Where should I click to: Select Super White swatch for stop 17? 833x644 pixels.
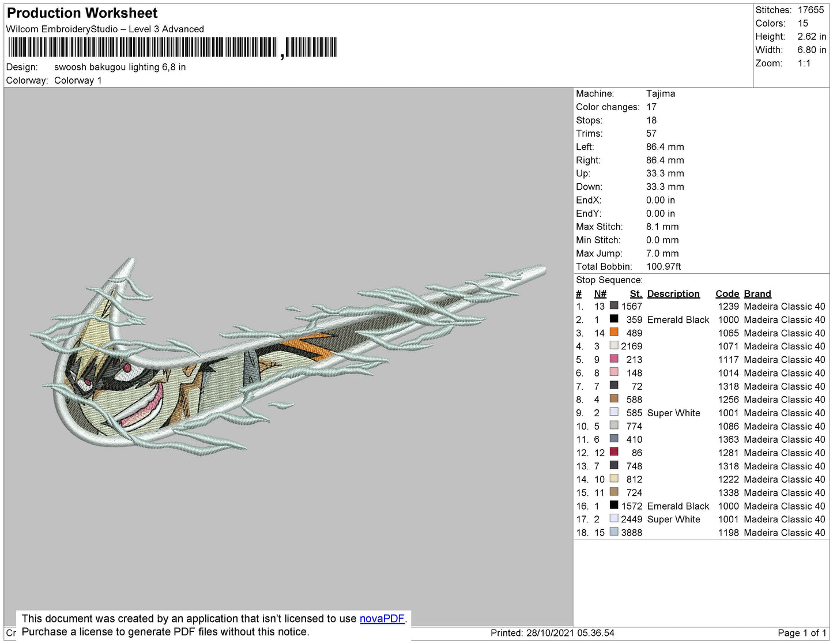coord(614,519)
